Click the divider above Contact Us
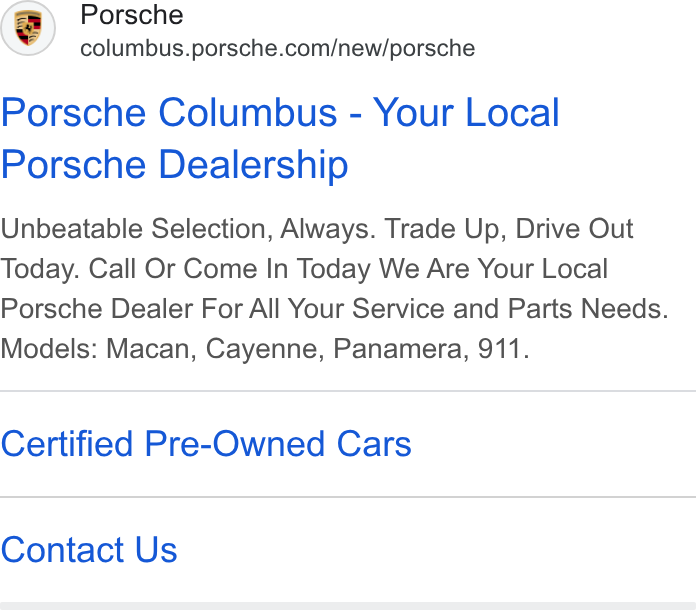 348,497
